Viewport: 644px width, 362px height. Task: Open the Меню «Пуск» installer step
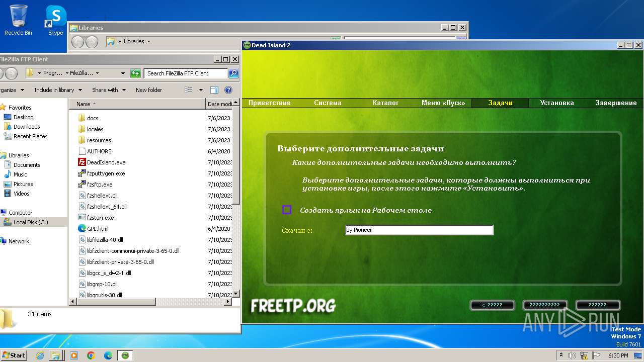click(x=443, y=103)
